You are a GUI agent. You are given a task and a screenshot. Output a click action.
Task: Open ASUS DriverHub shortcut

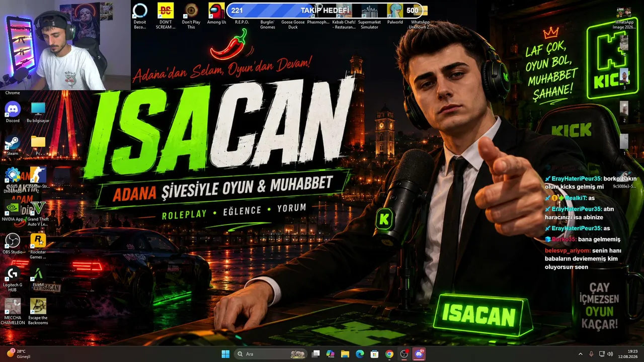pyautogui.click(x=13, y=180)
